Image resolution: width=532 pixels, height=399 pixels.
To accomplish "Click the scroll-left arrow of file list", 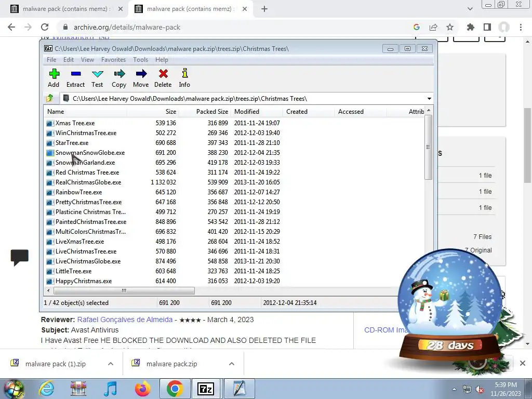I will (48, 291).
